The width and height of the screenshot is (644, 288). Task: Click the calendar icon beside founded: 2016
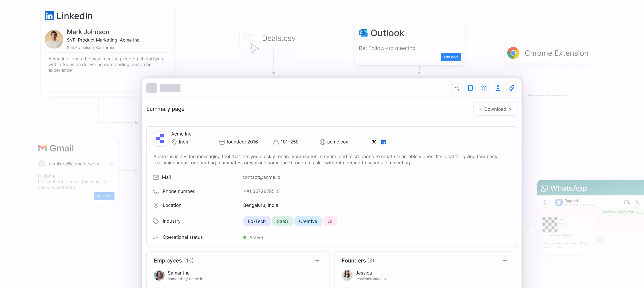222,142
